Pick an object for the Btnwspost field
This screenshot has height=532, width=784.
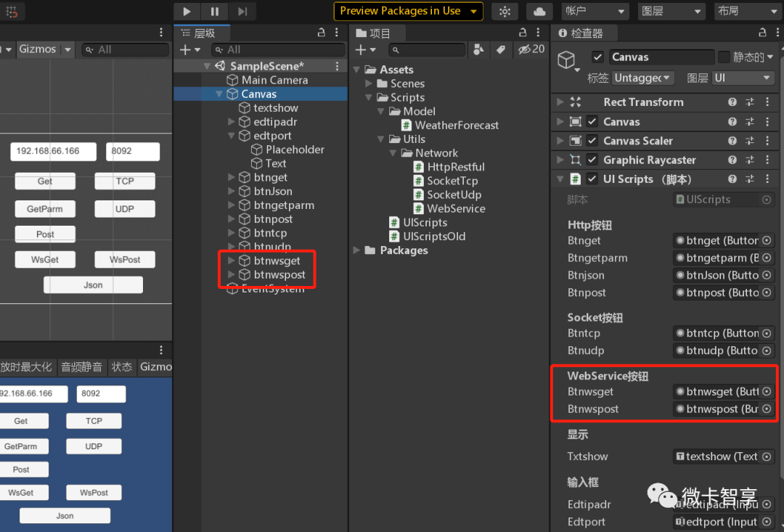pos(767,409)
